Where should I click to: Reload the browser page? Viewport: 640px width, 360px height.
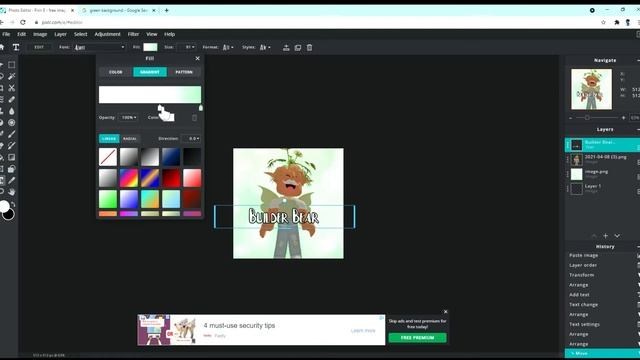(23, 22)
